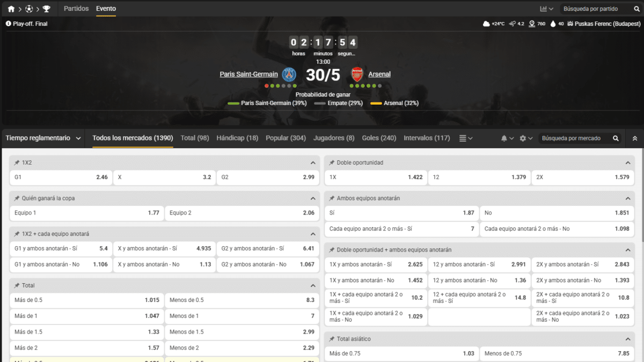This screenshot has height=362, width=644.
Task: Collapse the 1X2 market section
Action: point(313,162)
